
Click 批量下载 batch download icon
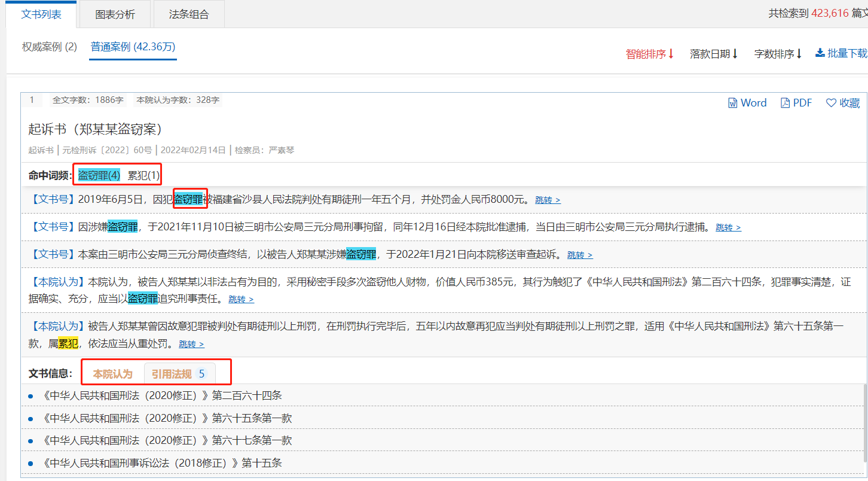click(x=820, y=53)
